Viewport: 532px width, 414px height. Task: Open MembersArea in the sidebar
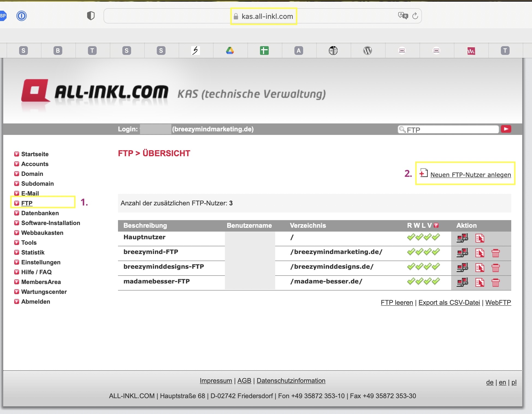click(x=41, y=282)
